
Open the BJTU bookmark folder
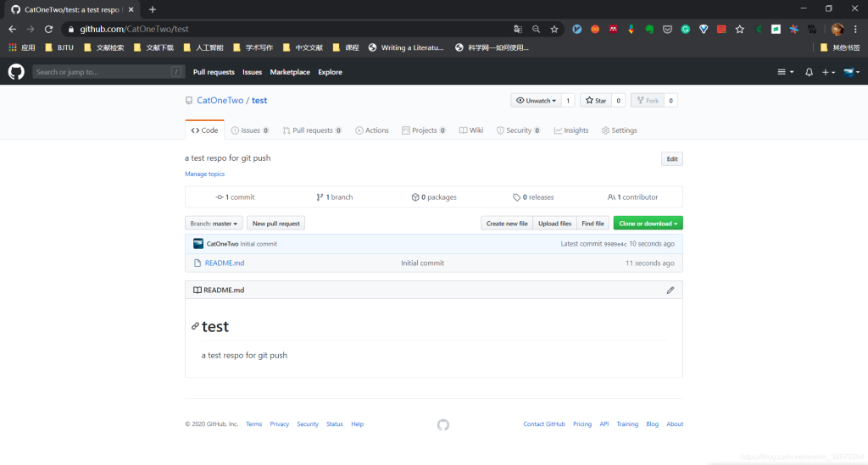tap(59, 47)
